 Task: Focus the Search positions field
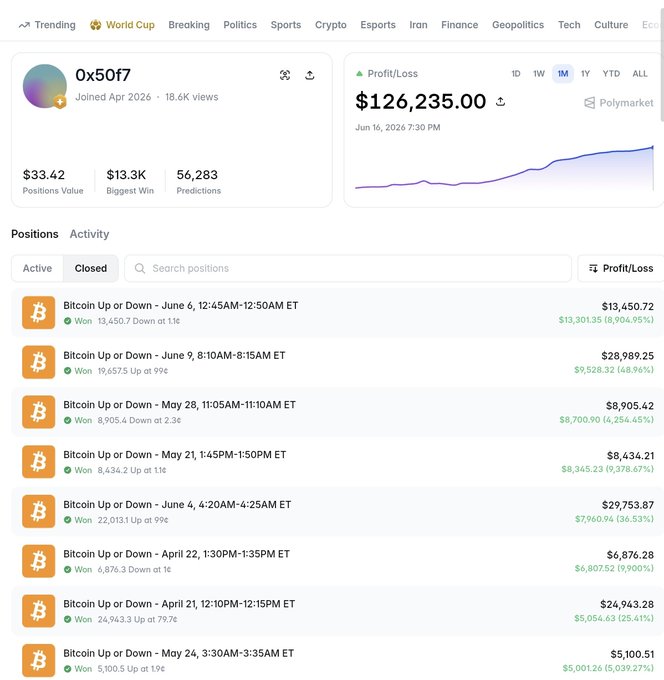[348, 268]
